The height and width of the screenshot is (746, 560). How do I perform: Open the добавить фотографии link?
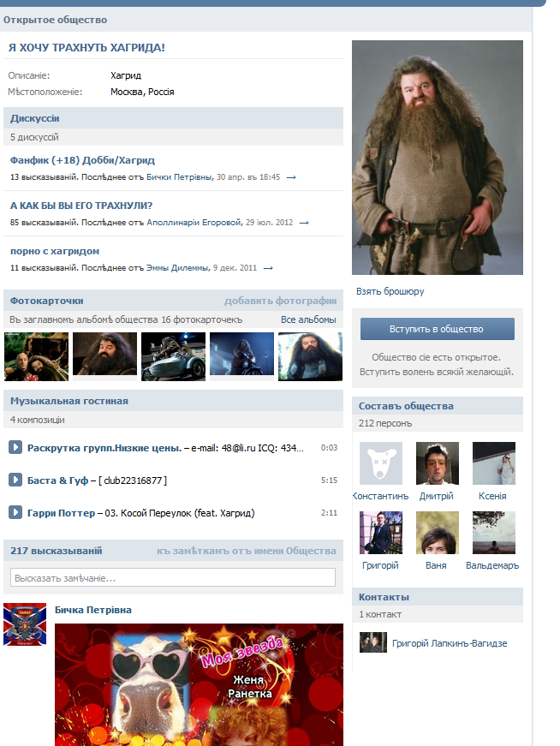pos(280,301)
